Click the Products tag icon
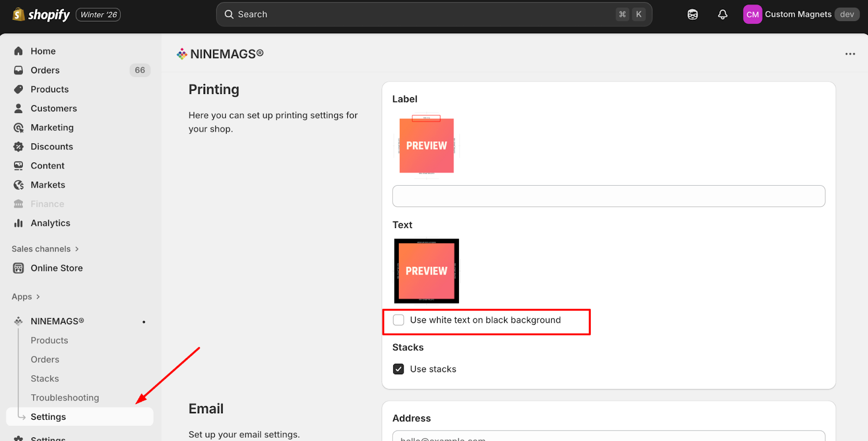Image resolution: width=868 pixels, height=441 pixels. [x=18, y=89]
